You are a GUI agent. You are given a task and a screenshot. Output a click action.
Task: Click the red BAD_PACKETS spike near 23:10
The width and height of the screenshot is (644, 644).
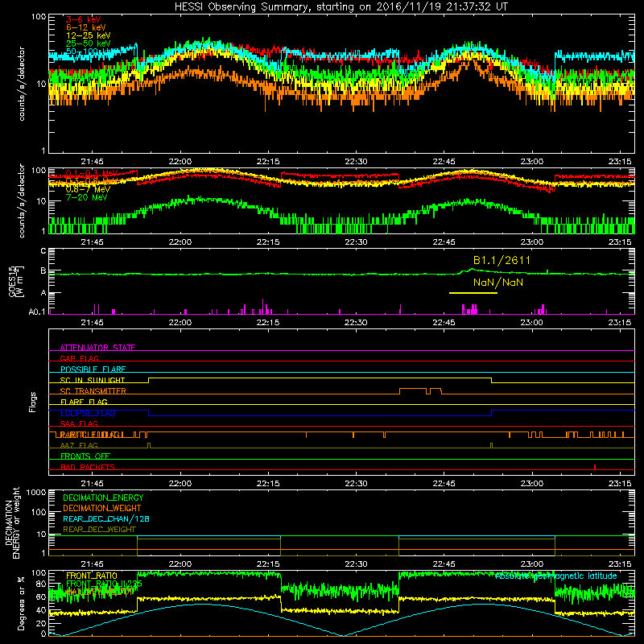click(x=595, y=467)
